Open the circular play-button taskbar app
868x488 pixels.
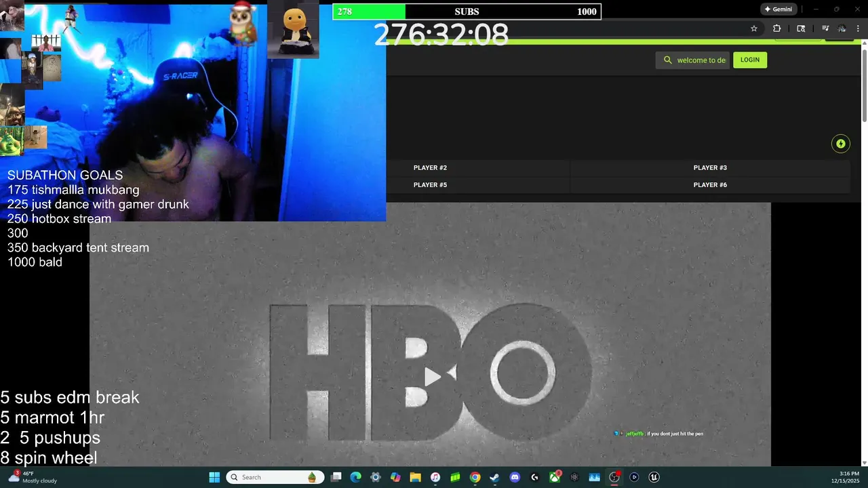pos(634,477)
